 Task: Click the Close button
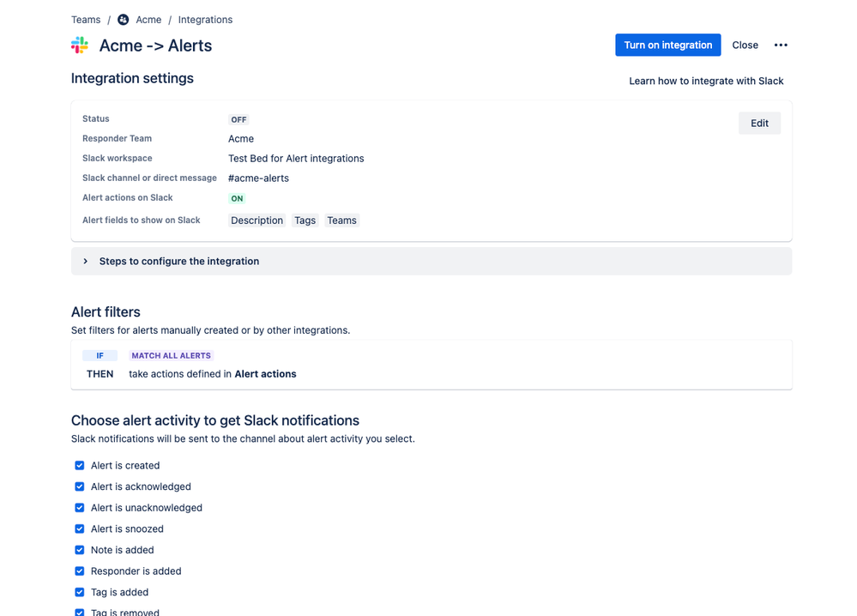coord(745,45)
